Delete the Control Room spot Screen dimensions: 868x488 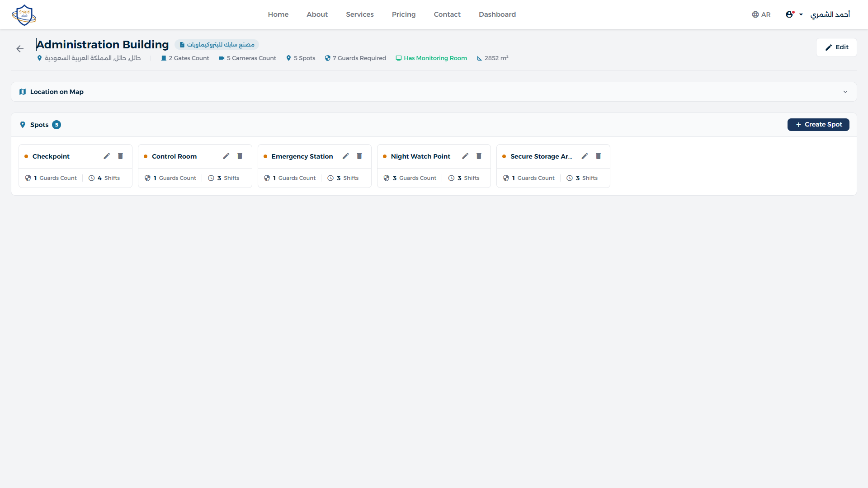[x=240, y=156]
